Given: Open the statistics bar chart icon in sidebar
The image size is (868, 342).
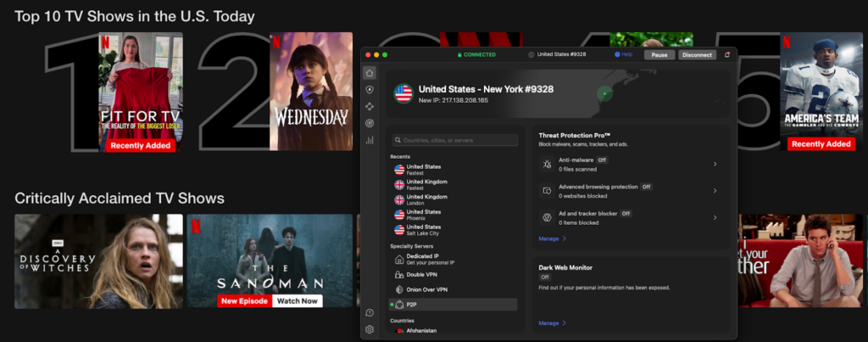Looking at the screenshot, I should tap(370, 140).
